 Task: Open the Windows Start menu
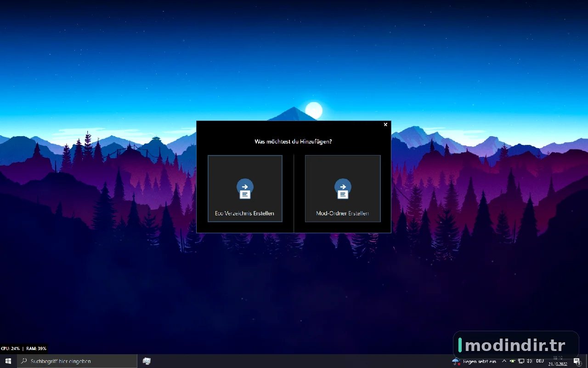8,361
